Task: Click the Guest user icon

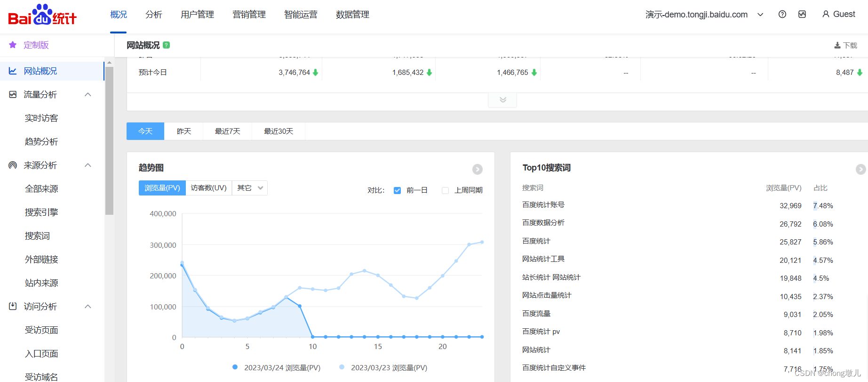Action: [x=826, y=14]
